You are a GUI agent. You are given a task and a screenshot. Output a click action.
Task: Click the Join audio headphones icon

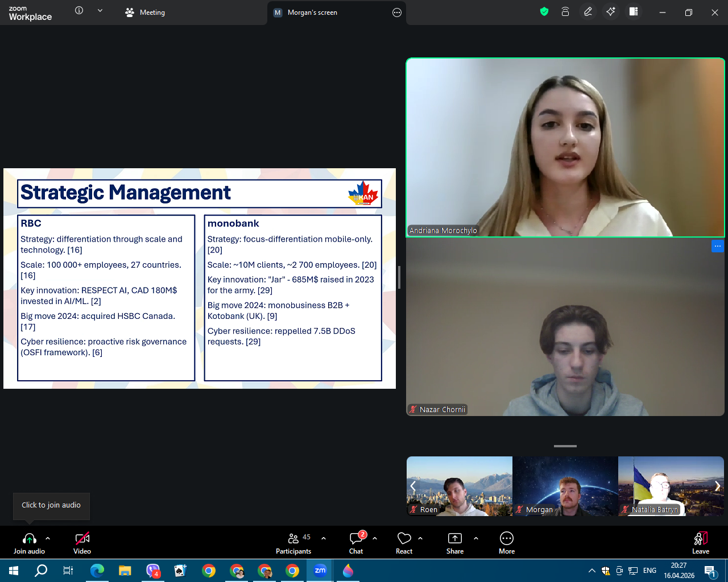[29, 539]
